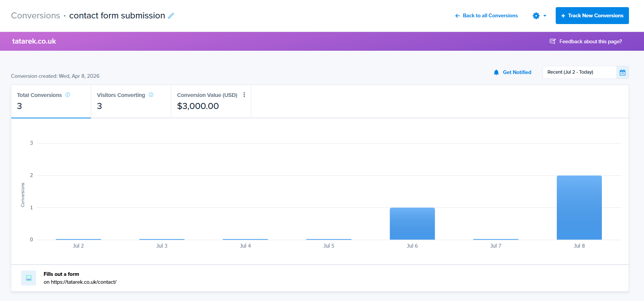Click the 'contact form submission' title

(117, 16)
